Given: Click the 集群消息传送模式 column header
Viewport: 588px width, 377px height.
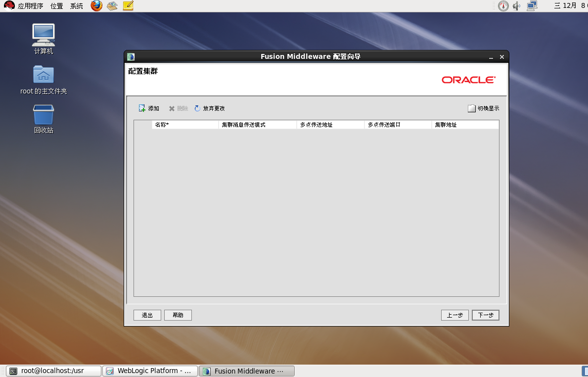Looking at the screenshot, I should [258, 125].
